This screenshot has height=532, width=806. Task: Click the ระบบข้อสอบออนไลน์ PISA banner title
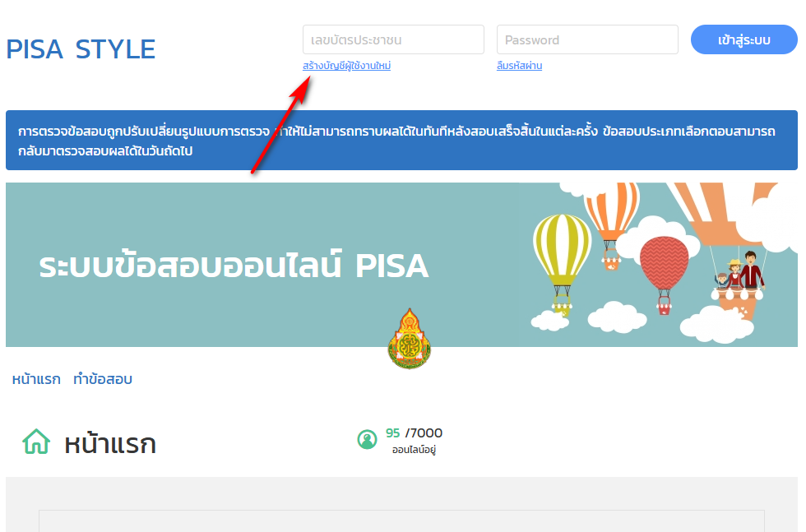pos(234,266)
